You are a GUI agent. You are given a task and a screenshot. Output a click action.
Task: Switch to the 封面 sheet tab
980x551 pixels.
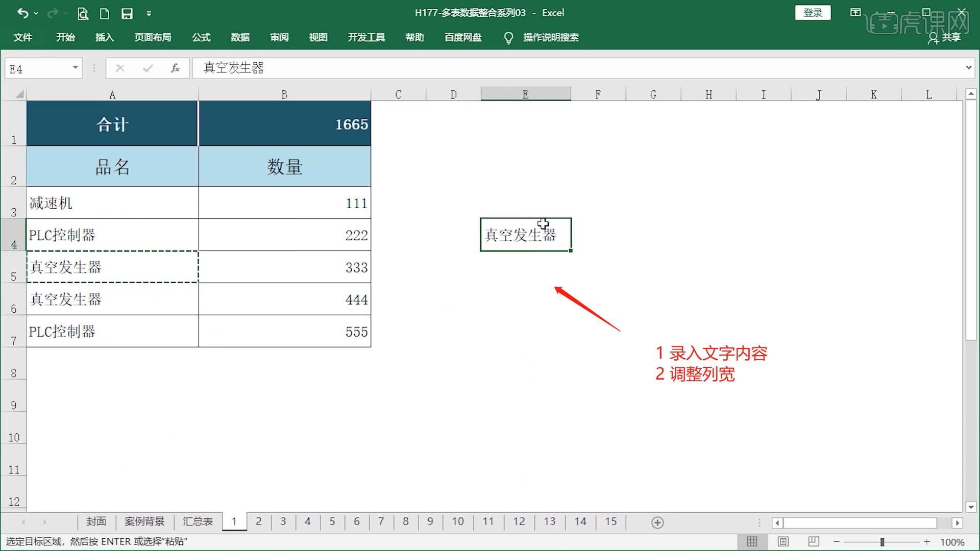96,521
